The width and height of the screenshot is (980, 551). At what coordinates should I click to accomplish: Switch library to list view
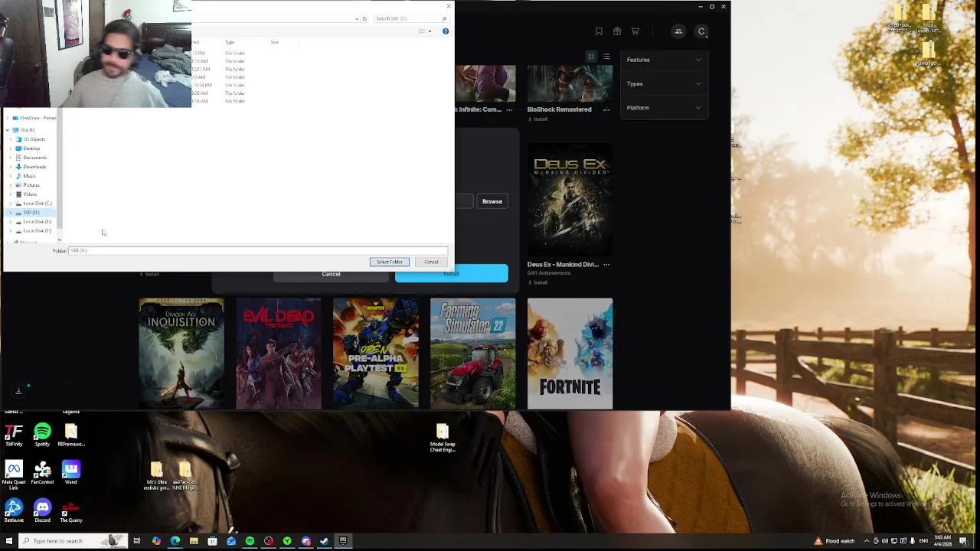click(x=606, y=57)
